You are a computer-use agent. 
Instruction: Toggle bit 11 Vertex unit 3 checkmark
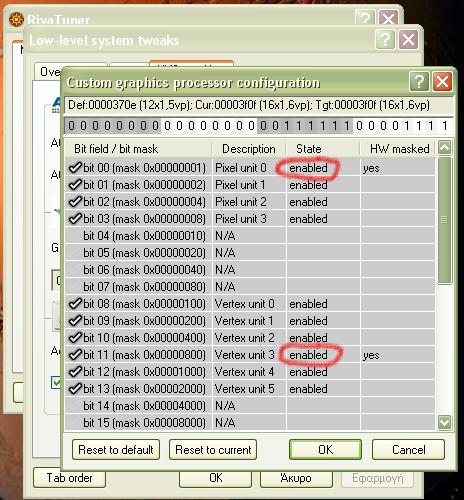click(x=76, y=355)
